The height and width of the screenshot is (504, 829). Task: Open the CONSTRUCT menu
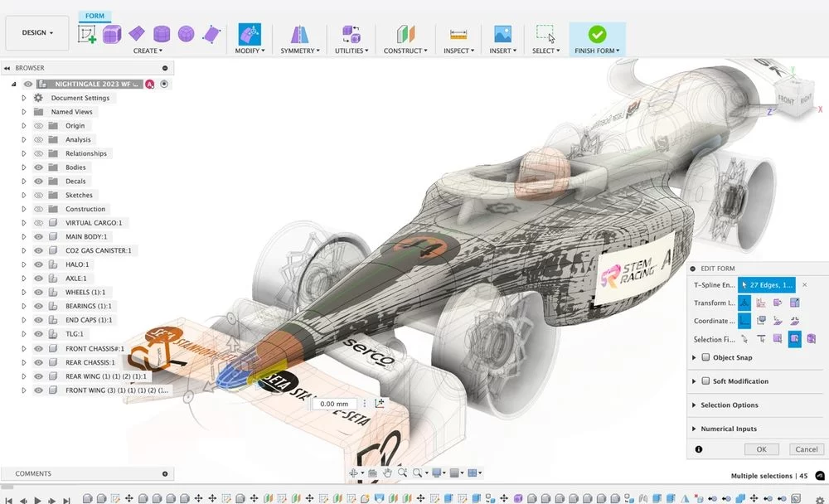pos(405,51)
